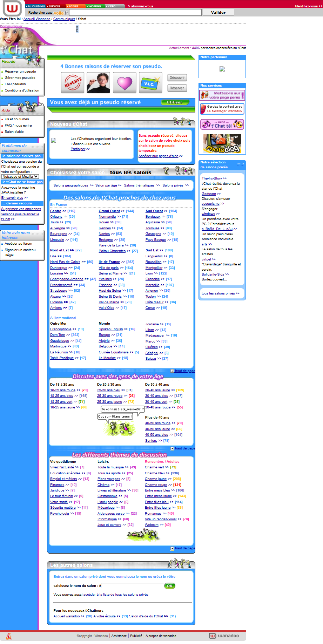Enter the Grand Ouest salon
Image resolution: width=323 pixels, height=644 pixels.
[x=109, y=211]
